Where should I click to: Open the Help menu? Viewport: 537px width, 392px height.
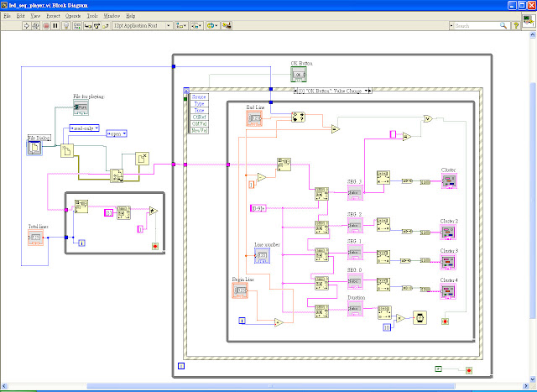tap(131, 16)
